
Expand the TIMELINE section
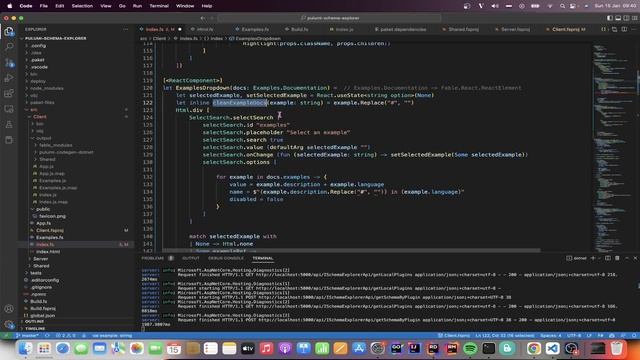click(x=35, y=329)
